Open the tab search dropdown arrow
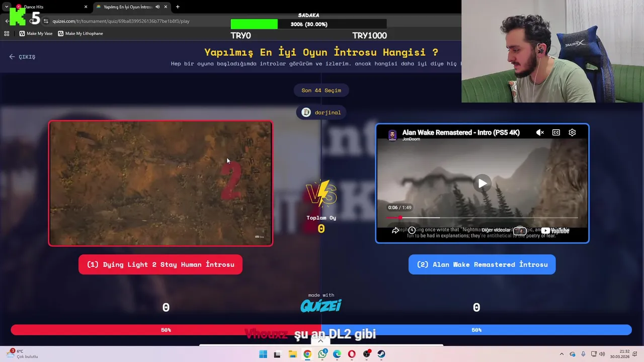The width and height of the screenshot is (644, 362). click(x=6, y=7)
